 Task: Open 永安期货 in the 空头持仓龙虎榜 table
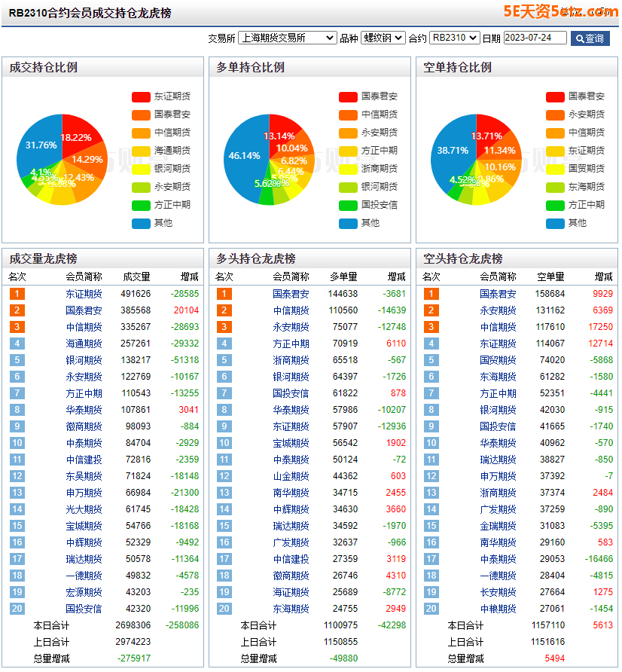coord(498,310)
